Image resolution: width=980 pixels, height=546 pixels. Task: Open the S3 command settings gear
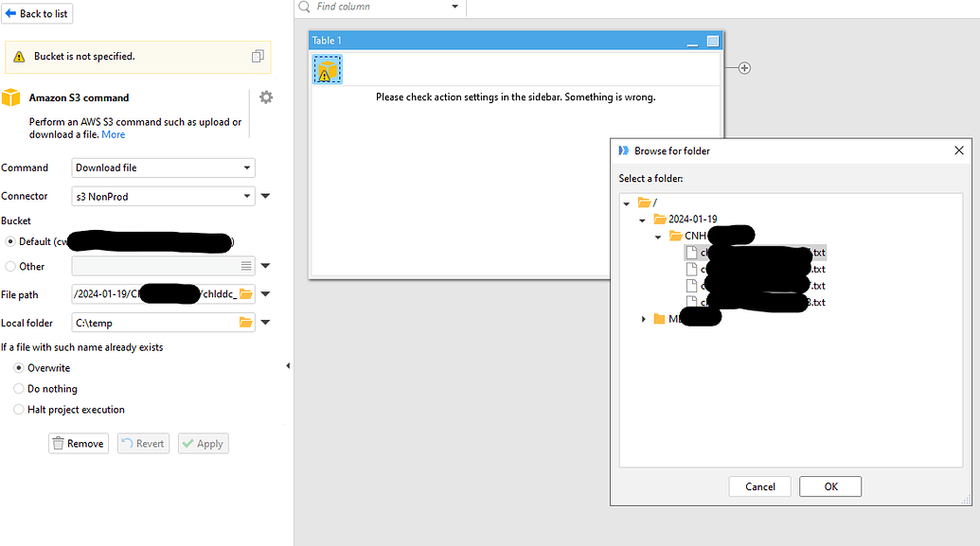click(266, 97)
